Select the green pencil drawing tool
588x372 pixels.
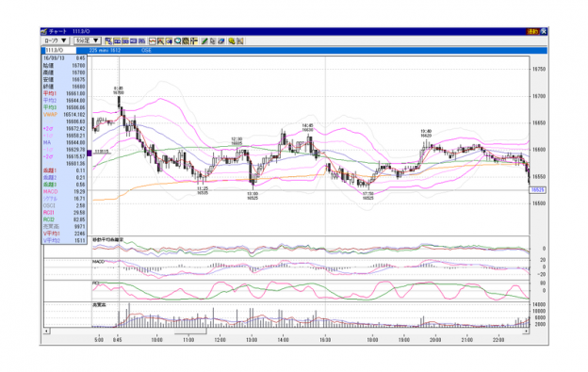[204, 40]
